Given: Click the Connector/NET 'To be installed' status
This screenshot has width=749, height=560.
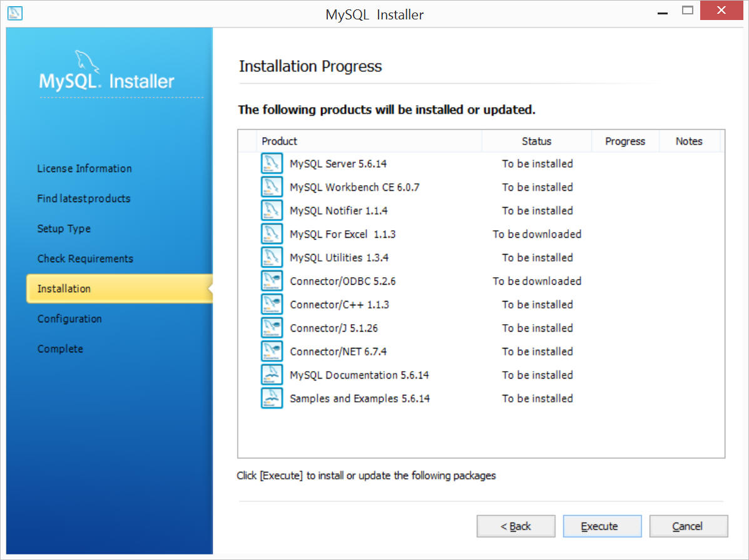Looking at the screenshot, I should coord(538,352).
